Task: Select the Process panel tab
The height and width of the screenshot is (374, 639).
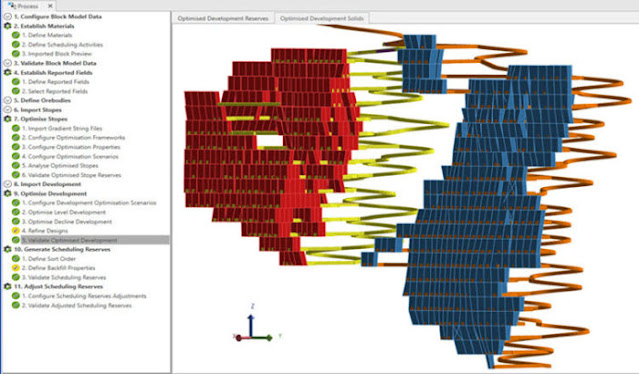Action: pyautogui.click(x=28, y=6)
